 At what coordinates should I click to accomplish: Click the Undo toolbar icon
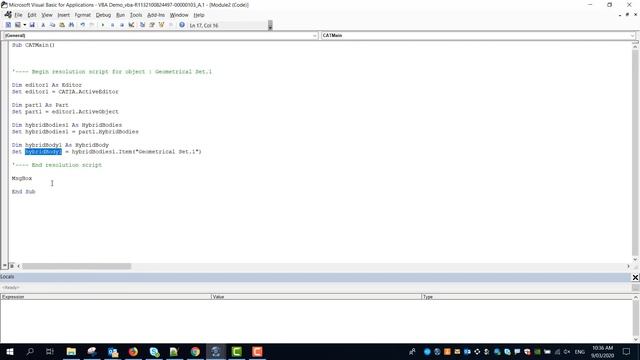pos(82,25)
